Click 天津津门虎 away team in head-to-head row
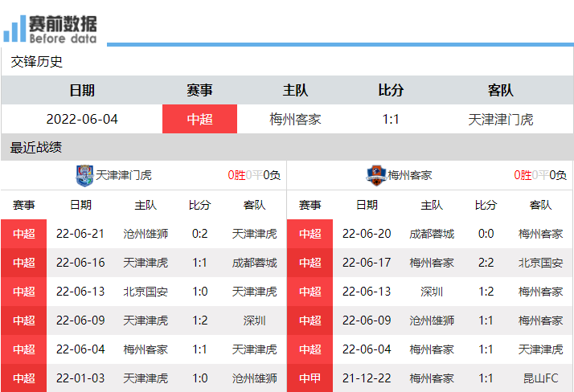This screenshot has height=392, width=574. (500, 119)
